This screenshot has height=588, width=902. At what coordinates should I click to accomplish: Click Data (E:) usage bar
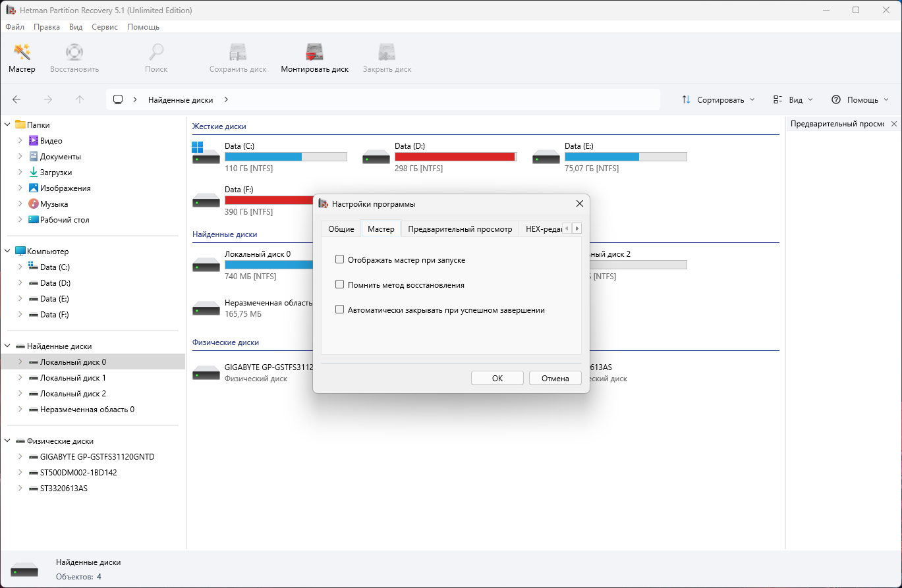pyautogui.click(x=626, y=157)
